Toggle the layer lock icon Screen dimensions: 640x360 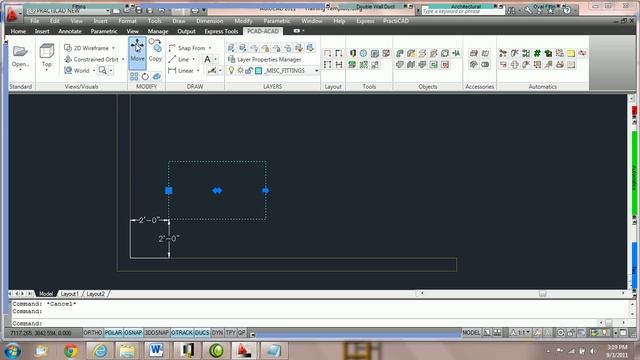click(249, 71)
